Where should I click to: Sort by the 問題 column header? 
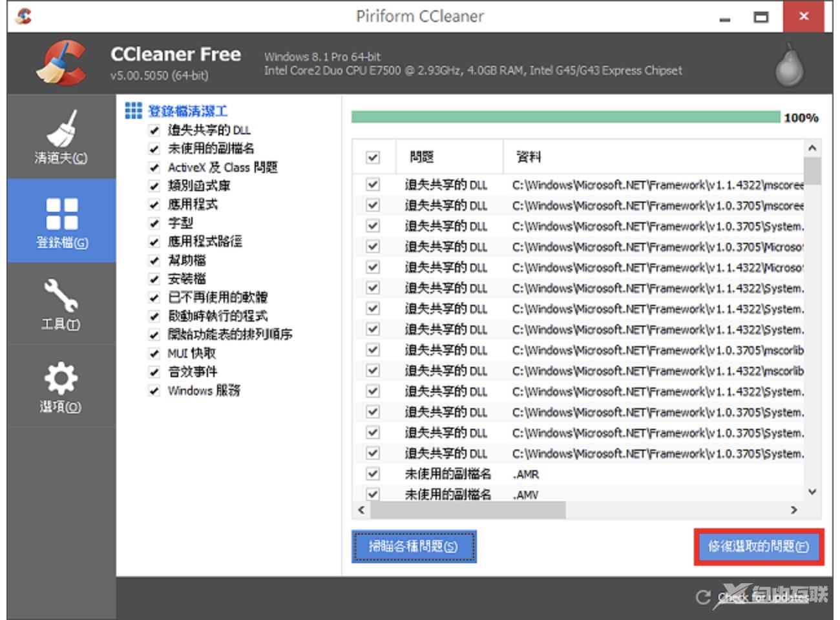tap(422, 157)
